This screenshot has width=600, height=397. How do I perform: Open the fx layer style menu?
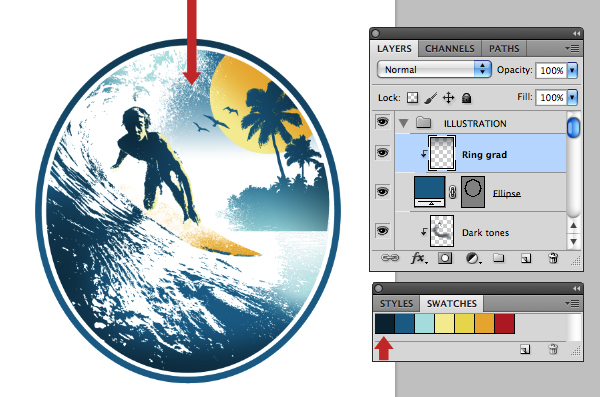419,258
